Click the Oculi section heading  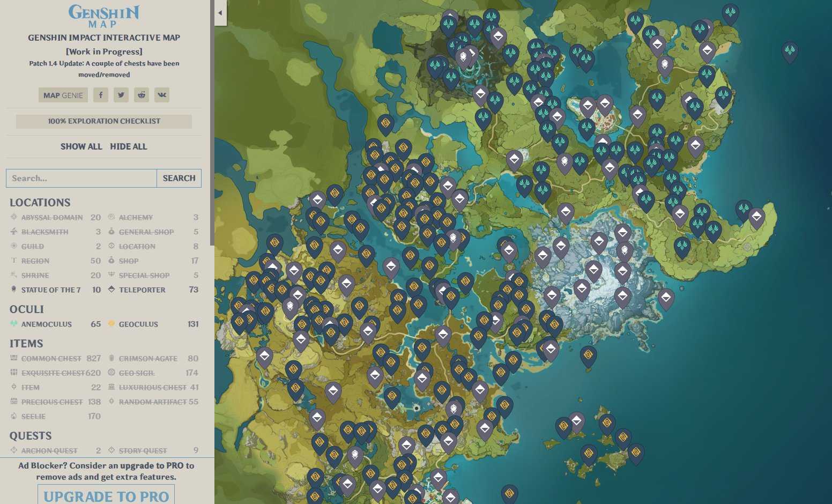pos(27,309)
